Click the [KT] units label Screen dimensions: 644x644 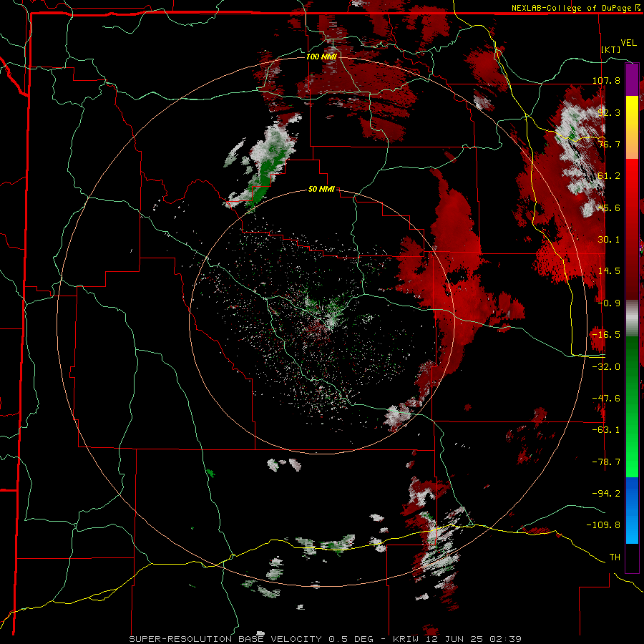tap(611, 49)
